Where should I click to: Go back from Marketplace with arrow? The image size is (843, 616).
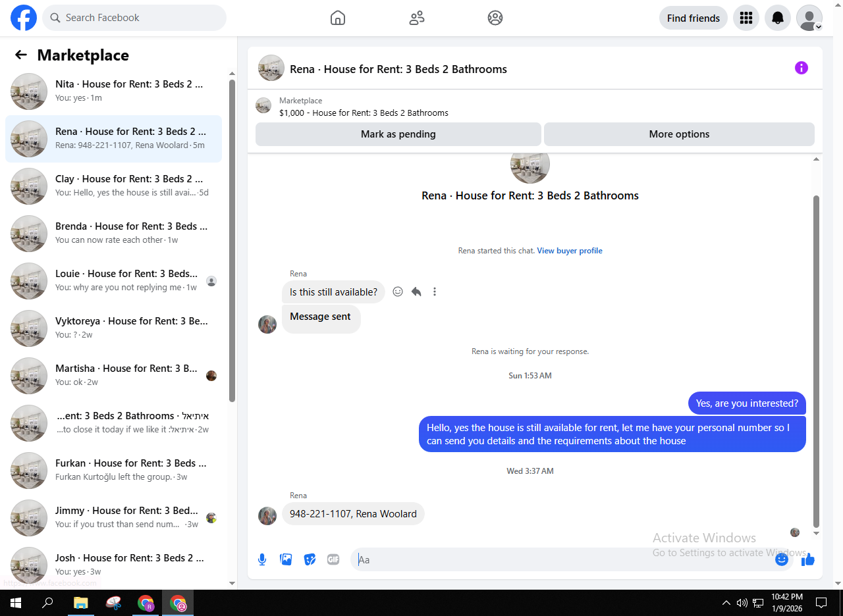21,55
